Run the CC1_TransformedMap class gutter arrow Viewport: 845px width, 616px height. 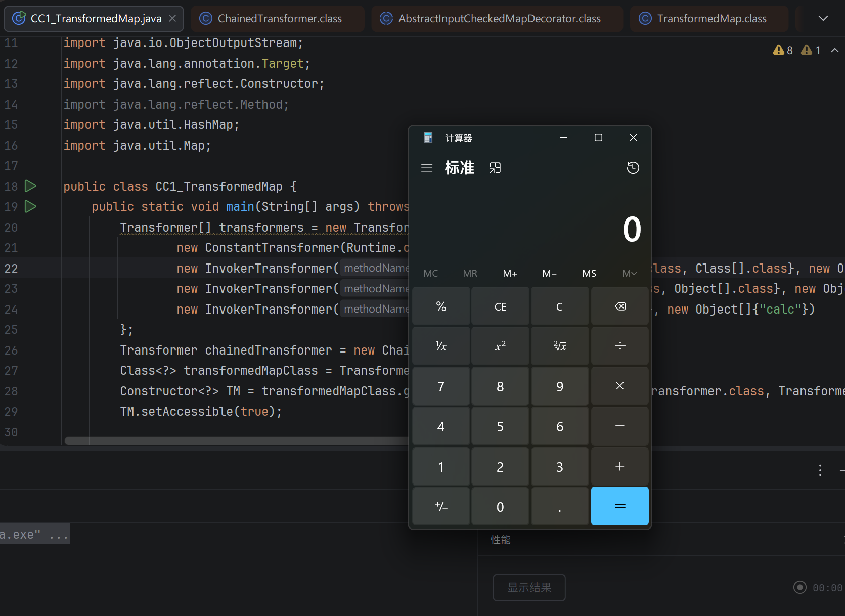pos(30,186)
